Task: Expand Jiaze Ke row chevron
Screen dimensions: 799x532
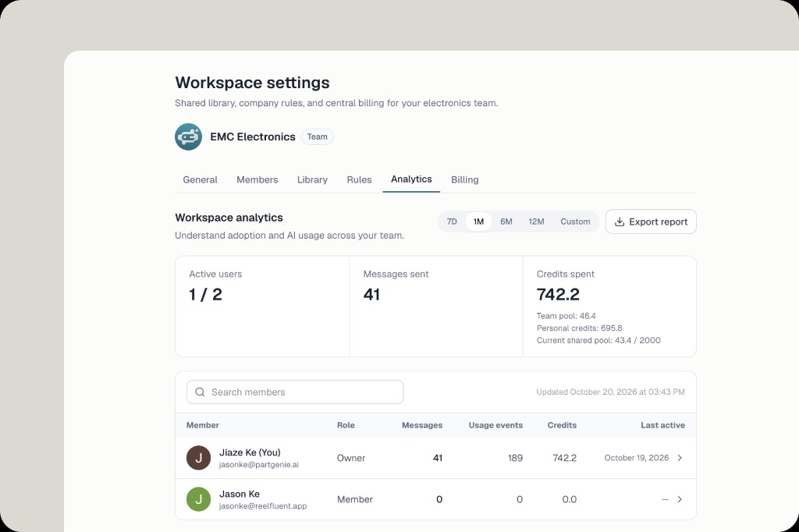Action: pyautogui.click(x=680, y=458)
